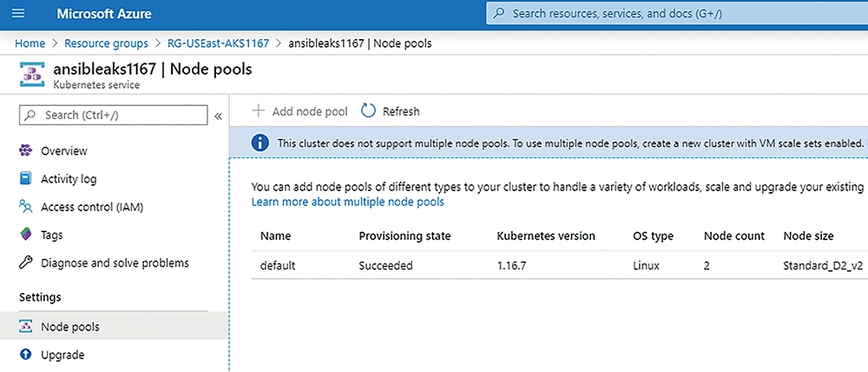Go to Home breadcrumb
868x372 pixels.
tap(30, 43)
